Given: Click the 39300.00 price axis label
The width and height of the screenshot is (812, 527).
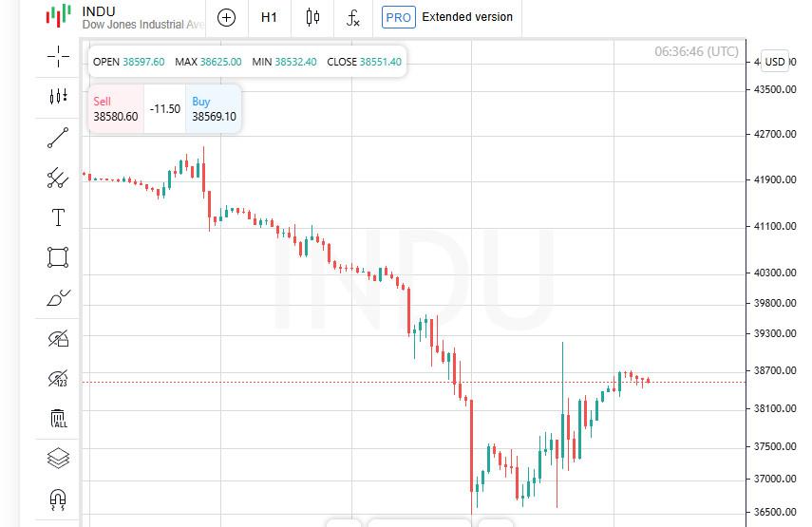Looking at the screenshot, I should click(775, 333).
